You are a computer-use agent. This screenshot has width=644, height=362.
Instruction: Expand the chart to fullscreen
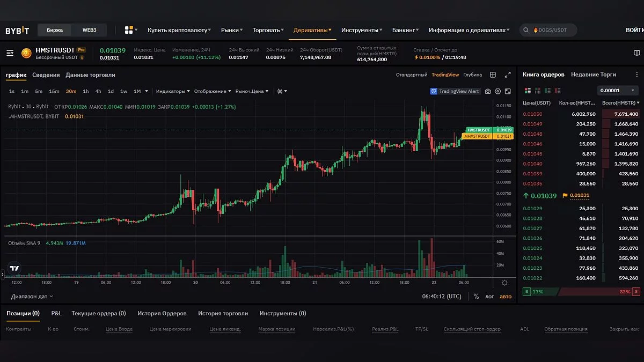pos(508,75)
